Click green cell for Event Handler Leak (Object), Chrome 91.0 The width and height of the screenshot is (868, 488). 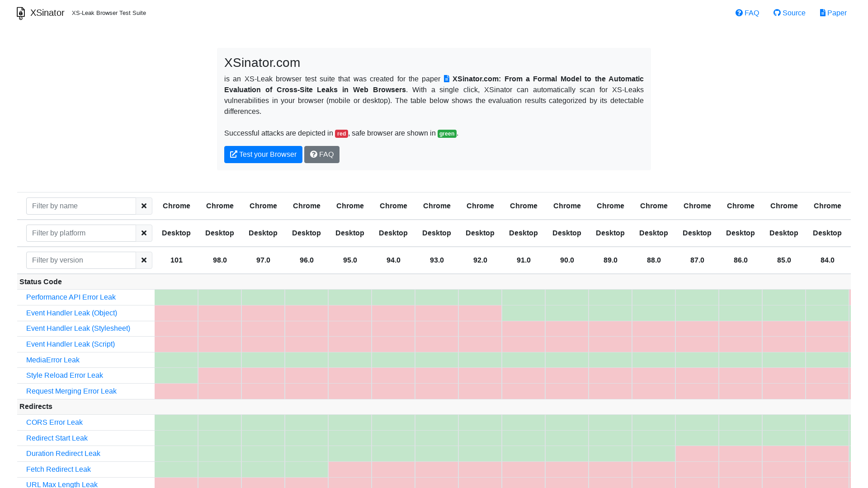click(x=524, y=313)
